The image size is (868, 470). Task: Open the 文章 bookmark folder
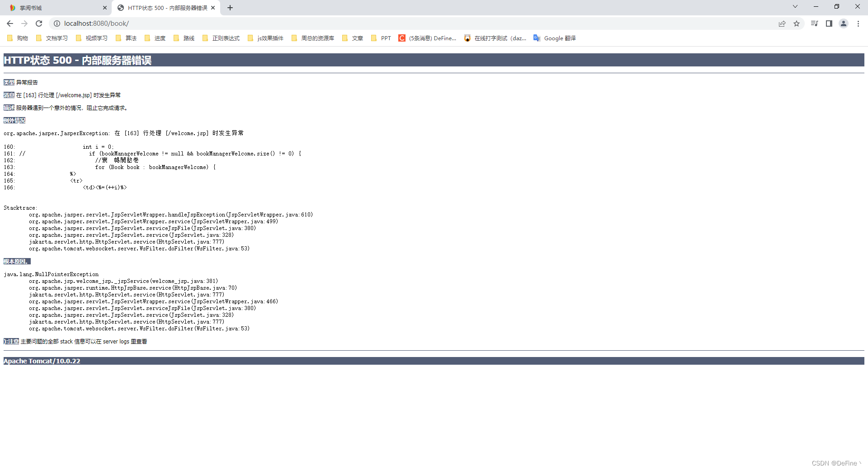coord(353,38)
